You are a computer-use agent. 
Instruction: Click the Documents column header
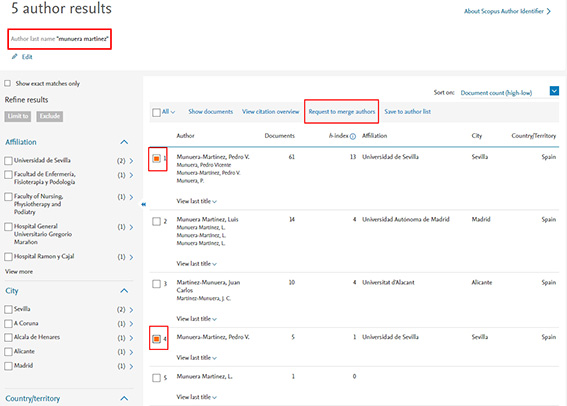click(x=280, y=136)
